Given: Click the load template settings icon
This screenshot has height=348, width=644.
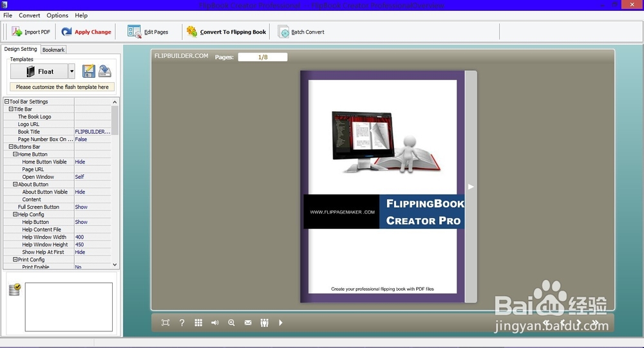Looking at the screenshot, I should [105, 71].
